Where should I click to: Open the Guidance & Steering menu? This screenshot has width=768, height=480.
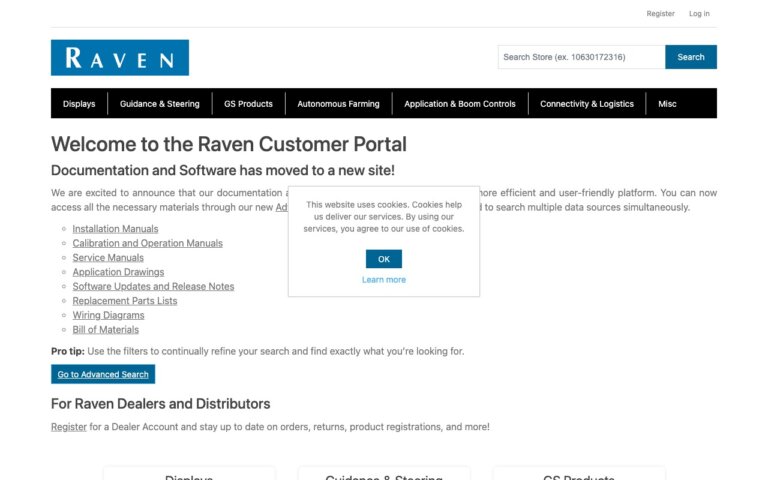pos(159,104)
